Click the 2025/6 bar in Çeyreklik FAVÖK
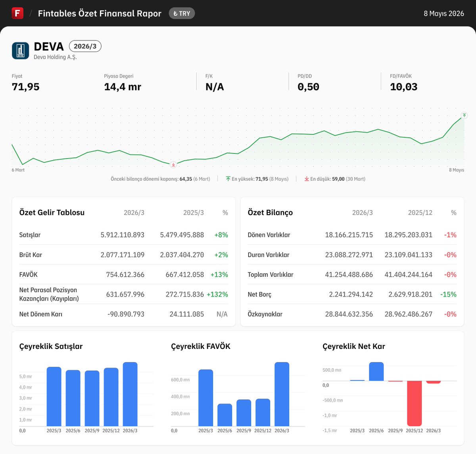The width and height of the screenshot is (476, 454). 225,415
